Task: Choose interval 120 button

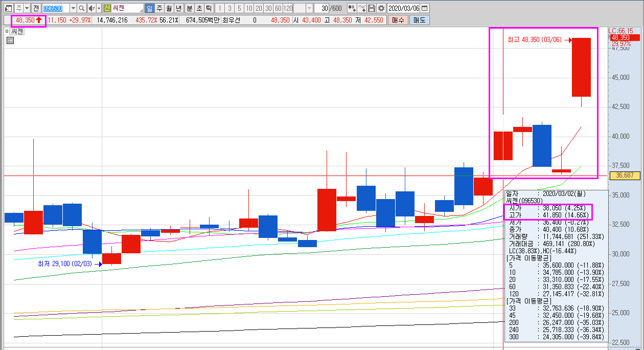Action: tap(288, 8)
